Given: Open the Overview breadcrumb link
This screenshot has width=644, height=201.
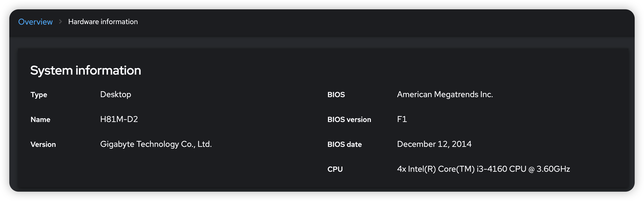Looking at the screenshot, I should click(35, 22).
